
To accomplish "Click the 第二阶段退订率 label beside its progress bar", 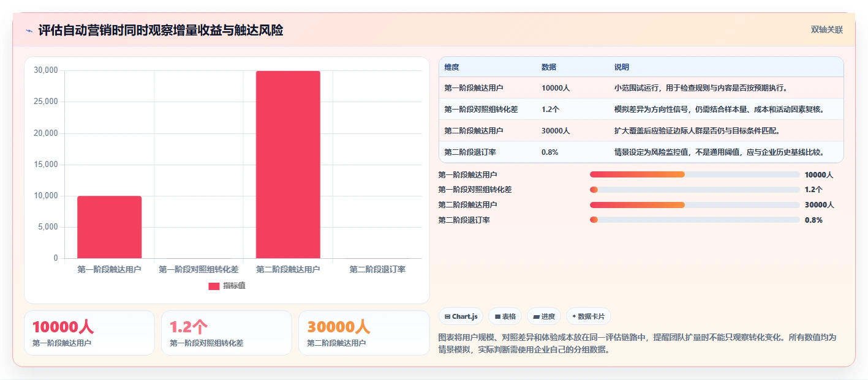I will (x=464, y=220).
